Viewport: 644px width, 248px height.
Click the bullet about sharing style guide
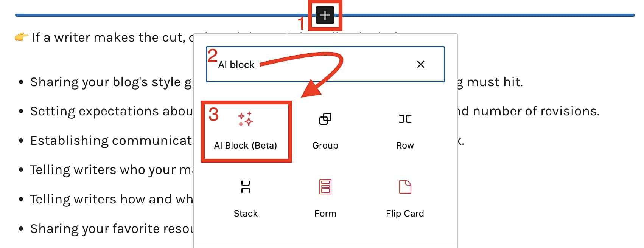pyautogui.click(x=106, y=81)
